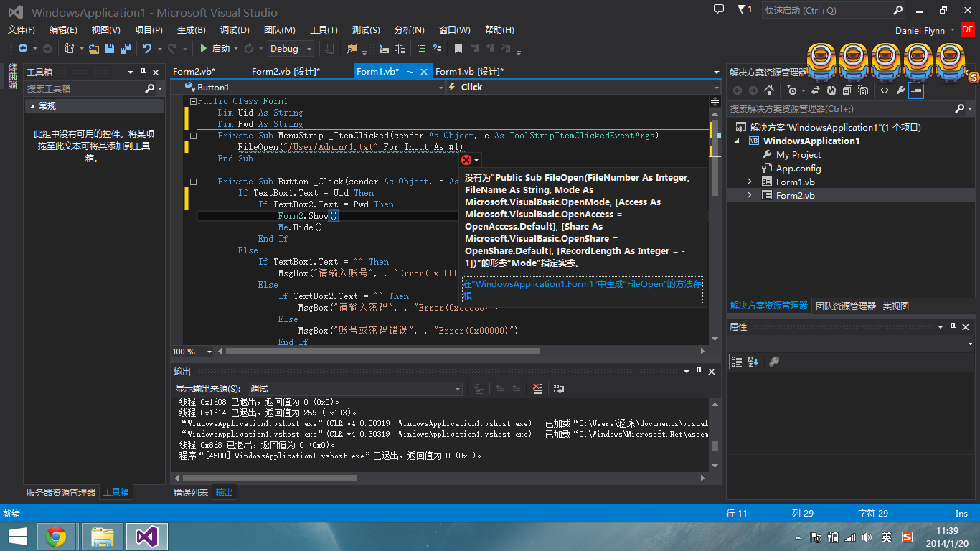Click Sync with Active Document arrows icon

[816, 90]
